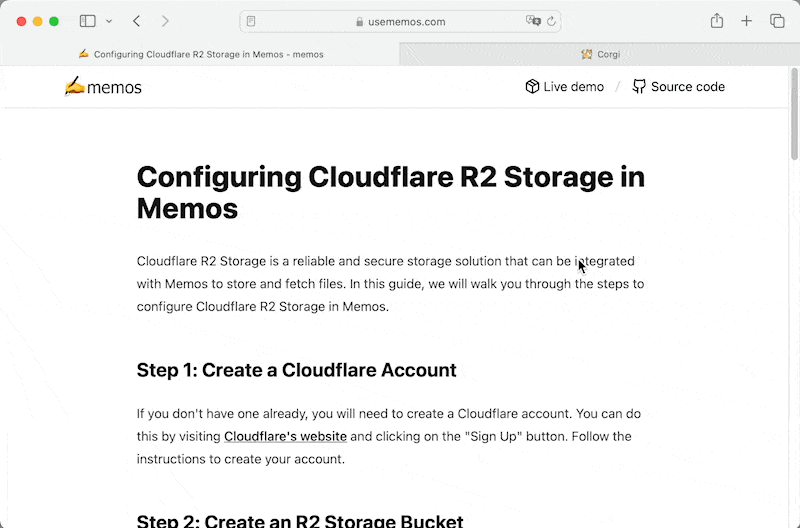
Task: Expand the sidebar chevron dropdown
Action: coord(108,21)
